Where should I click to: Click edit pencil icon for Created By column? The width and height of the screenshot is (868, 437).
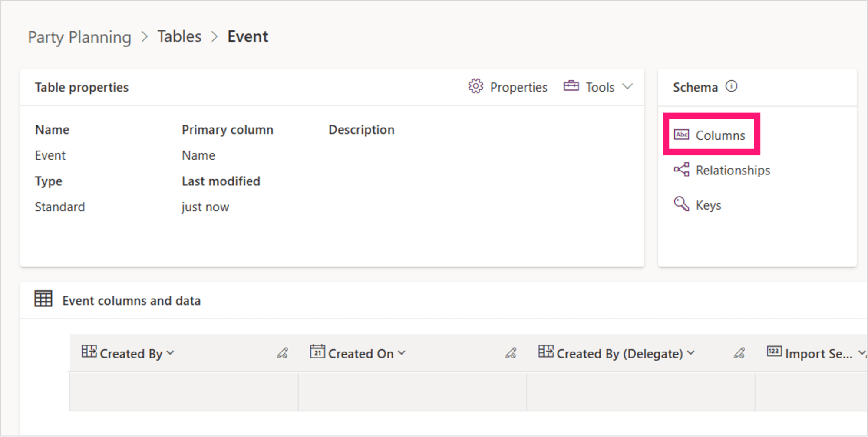(x=283, y=353)
